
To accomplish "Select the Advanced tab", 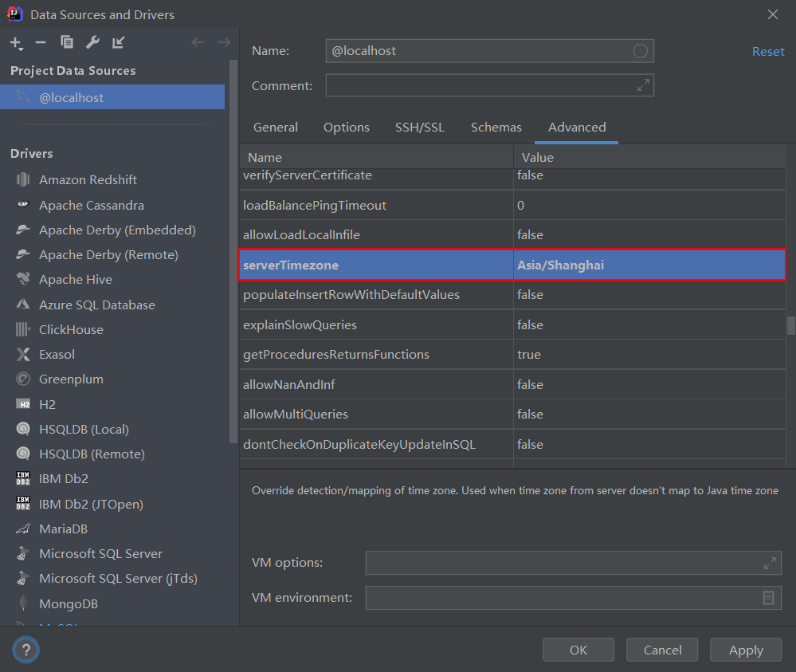I will coord(577,127).
